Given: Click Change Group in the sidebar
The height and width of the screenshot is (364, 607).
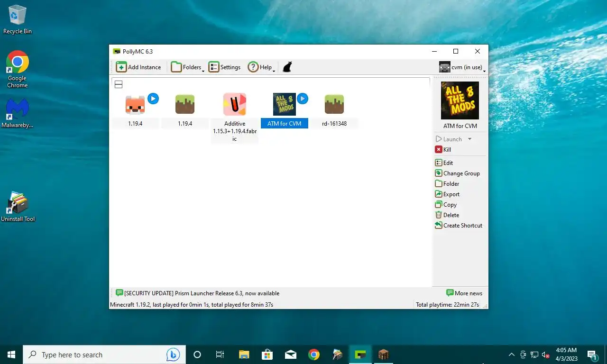Looking at the screenshot, I should click(x=458, y=173).
